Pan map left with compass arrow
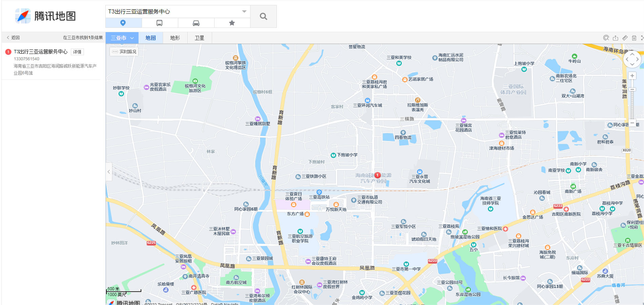Screen dimensions: 644x305 [627, 60]
